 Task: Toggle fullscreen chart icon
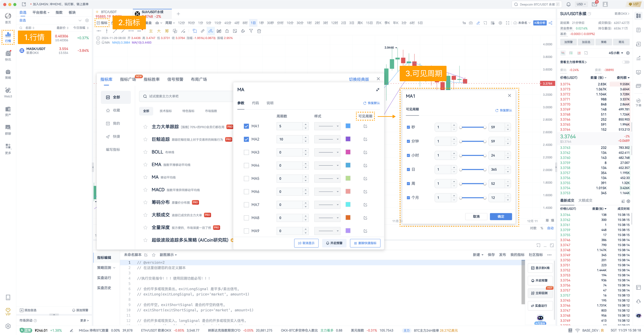click(x=508, y=23)
